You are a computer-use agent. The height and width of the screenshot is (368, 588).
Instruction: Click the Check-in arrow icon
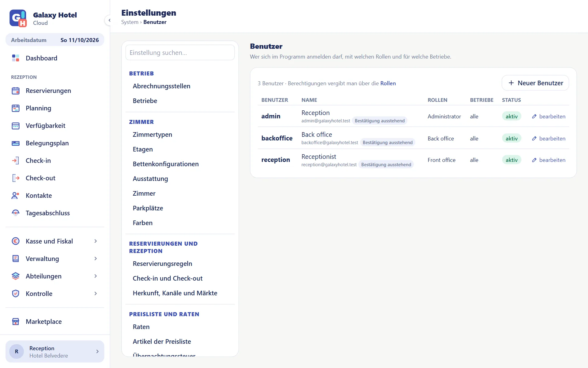pyautogui.click(x=16, y=161)
